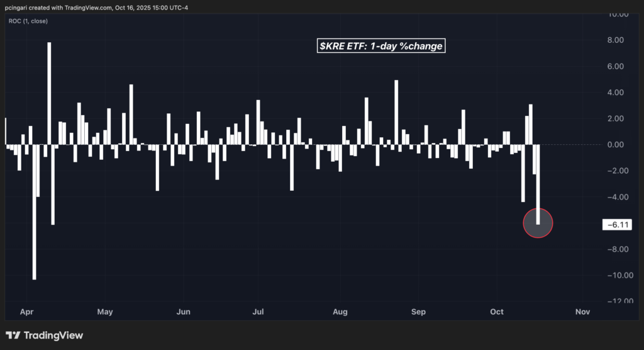Click the tallest positive bar in April
This screenshot has width=644, height=350.
(49, 94)
